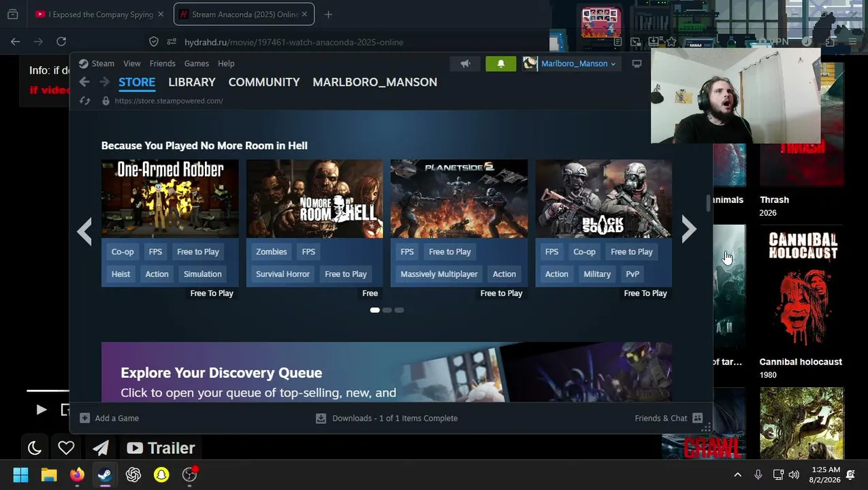Open OBS Studio from the taskbar
This screenshot has width=868, height=490.
pyautogui.click(x=190, y=474)
